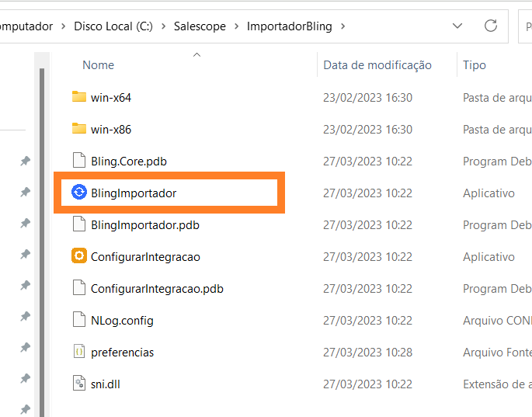Click Aplicativo type for ConfigurarIntegracao row
This screenshot has height=417, width=532.
pos(489,257)
